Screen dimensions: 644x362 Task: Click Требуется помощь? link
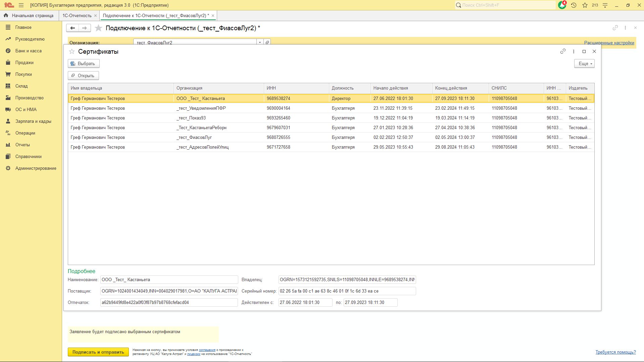615,352
